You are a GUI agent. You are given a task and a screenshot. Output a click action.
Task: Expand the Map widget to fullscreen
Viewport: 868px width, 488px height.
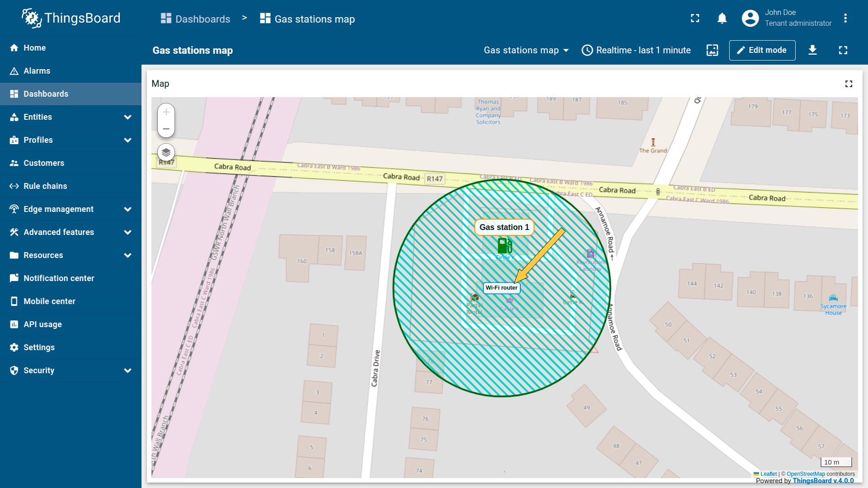[x=849, y=84]
